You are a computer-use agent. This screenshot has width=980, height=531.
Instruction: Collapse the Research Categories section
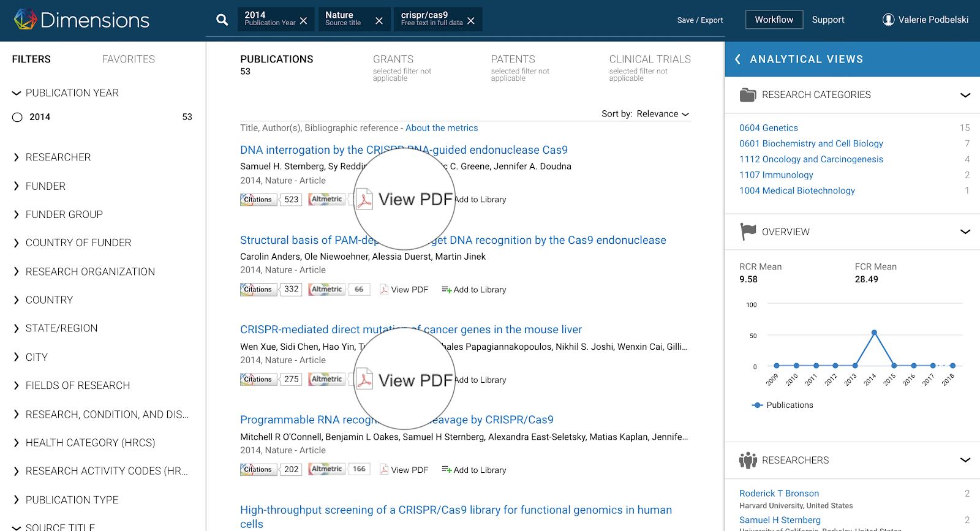(x=965, y=95)
